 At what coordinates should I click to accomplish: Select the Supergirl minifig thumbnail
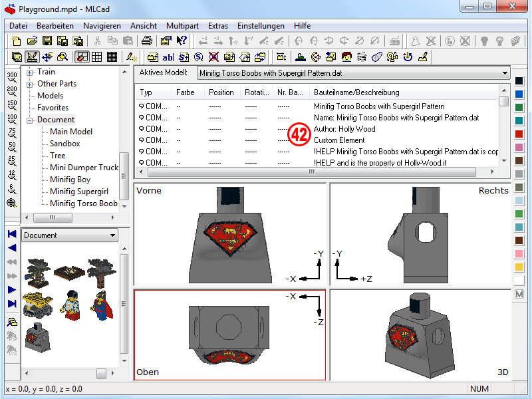102,306
